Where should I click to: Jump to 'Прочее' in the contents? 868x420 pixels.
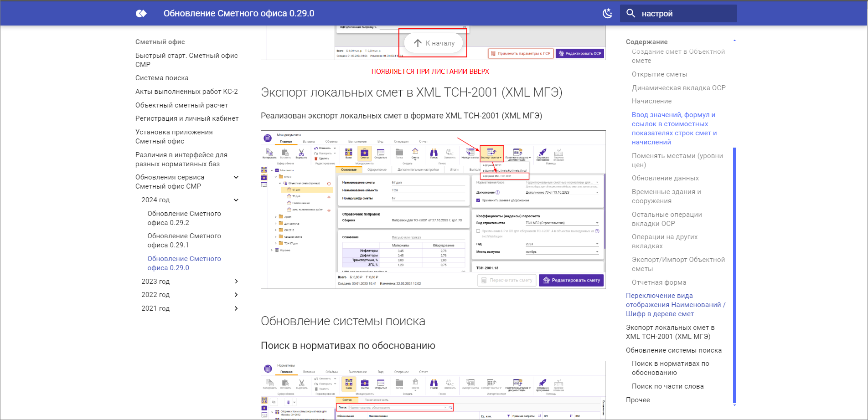(638, 400)
